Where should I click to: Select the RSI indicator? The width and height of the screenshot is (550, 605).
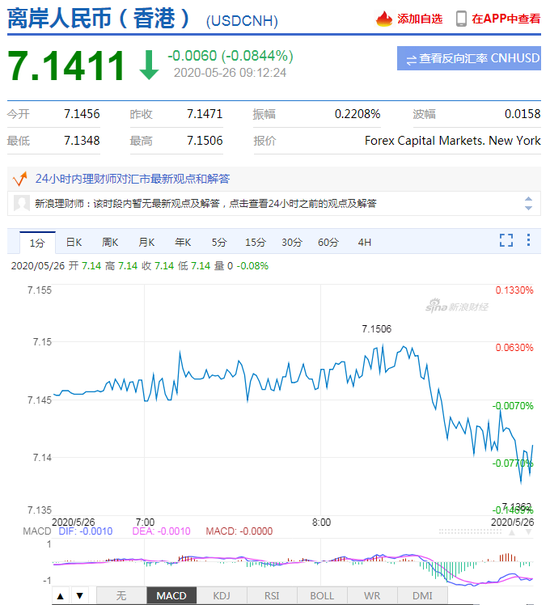[272, 596]
